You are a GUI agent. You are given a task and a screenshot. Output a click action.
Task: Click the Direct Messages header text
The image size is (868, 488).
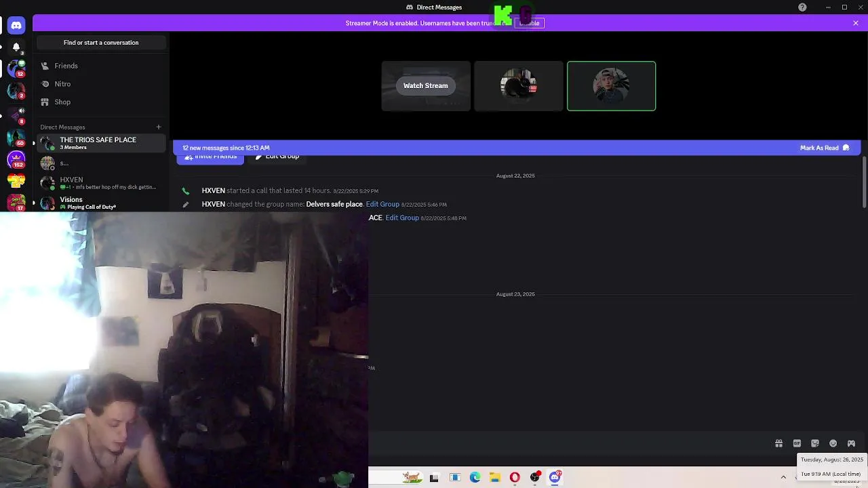[439, 7]
